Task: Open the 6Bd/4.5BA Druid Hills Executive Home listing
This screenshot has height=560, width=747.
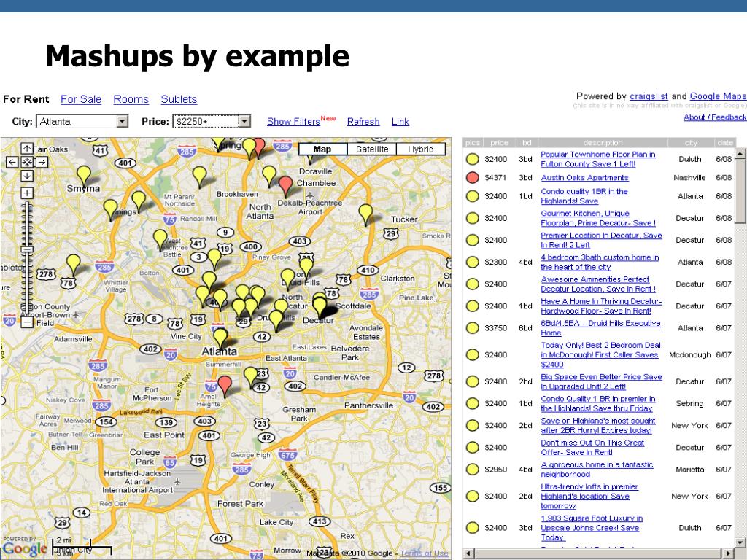Action: 600,328
